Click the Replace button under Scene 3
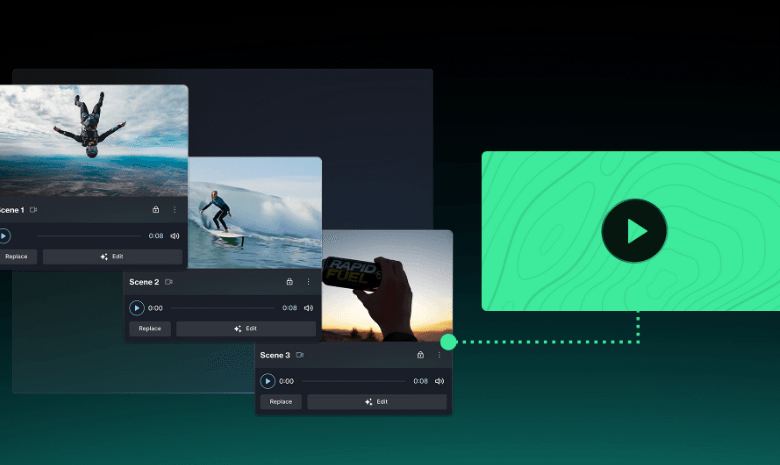 click(x=281, y=402)
